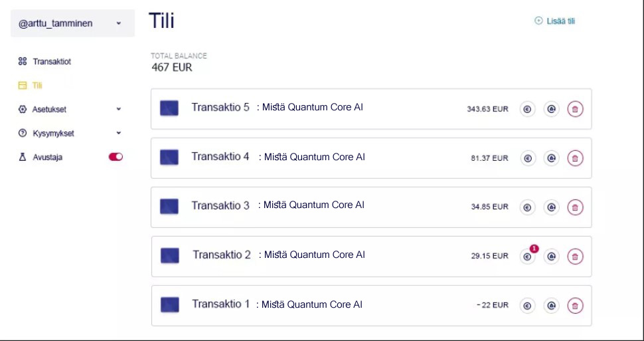Viewport: 644px width, 341px height.
Task: Open the Transaktio 1 row
Action: pos(371,306)
